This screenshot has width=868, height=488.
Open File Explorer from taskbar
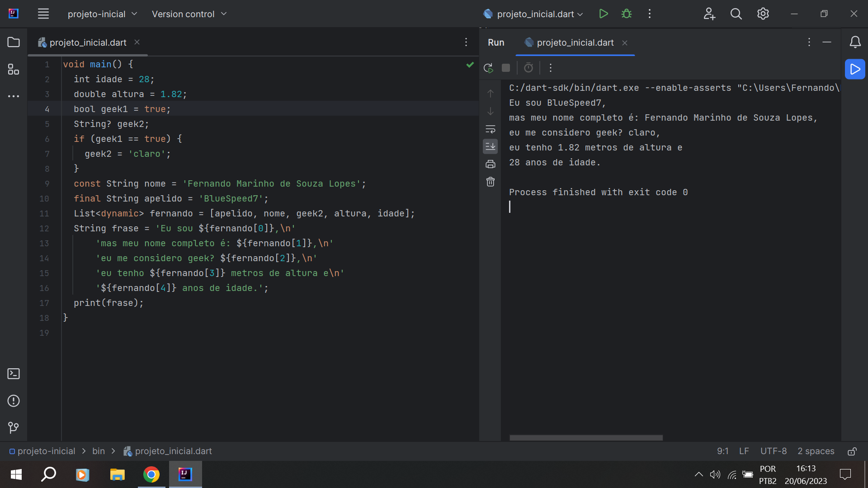[117, 474]
